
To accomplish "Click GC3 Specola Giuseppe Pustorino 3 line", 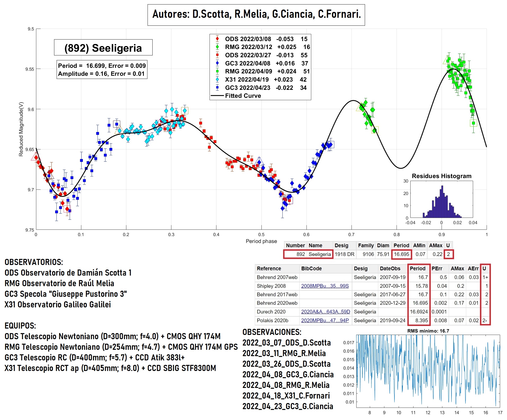I will tap(66, 294).
